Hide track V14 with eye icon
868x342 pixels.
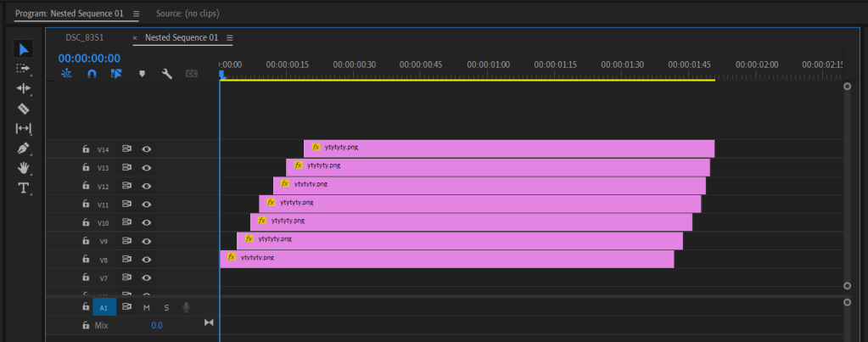tap(146, 149)
